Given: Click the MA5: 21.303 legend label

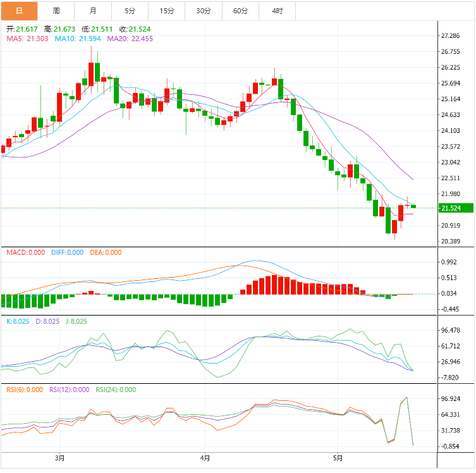Looking at the screenshot, I should 27,39.
